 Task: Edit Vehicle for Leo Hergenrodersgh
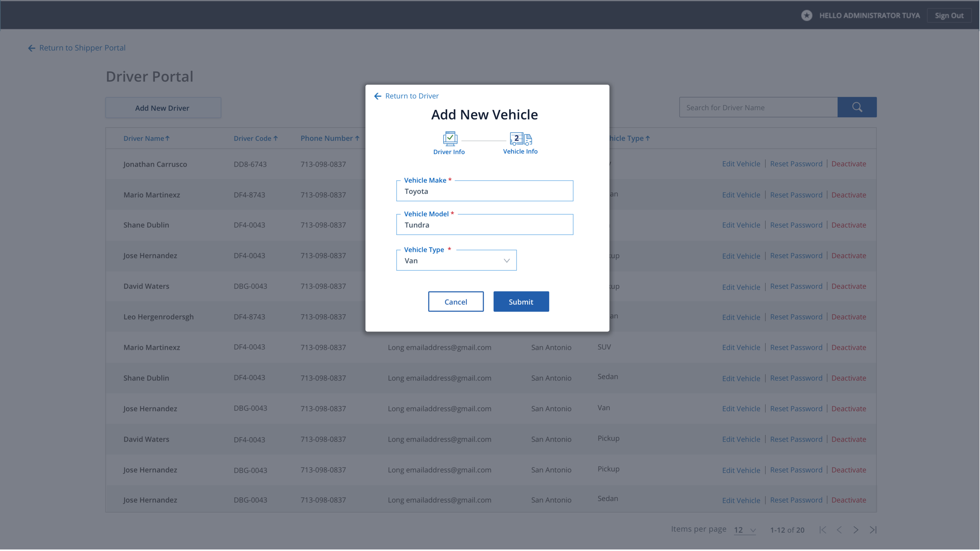[x=741, y=317]
